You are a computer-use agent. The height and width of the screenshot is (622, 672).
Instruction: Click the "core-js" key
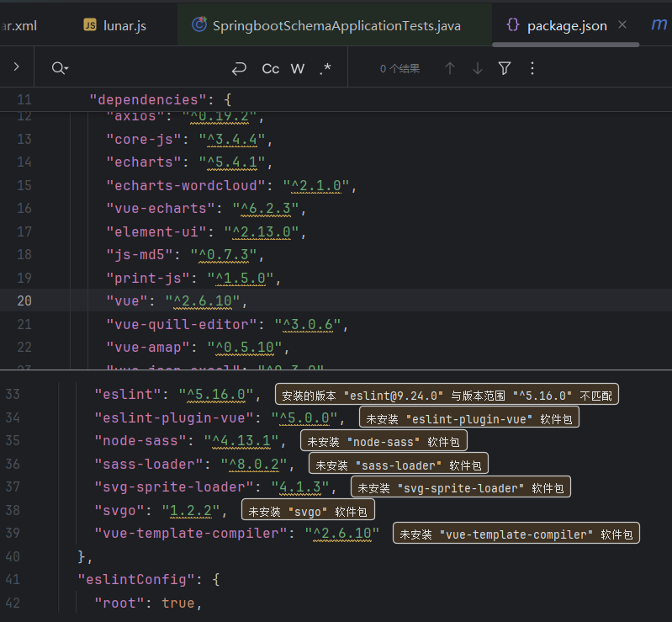tap(144, 140)
